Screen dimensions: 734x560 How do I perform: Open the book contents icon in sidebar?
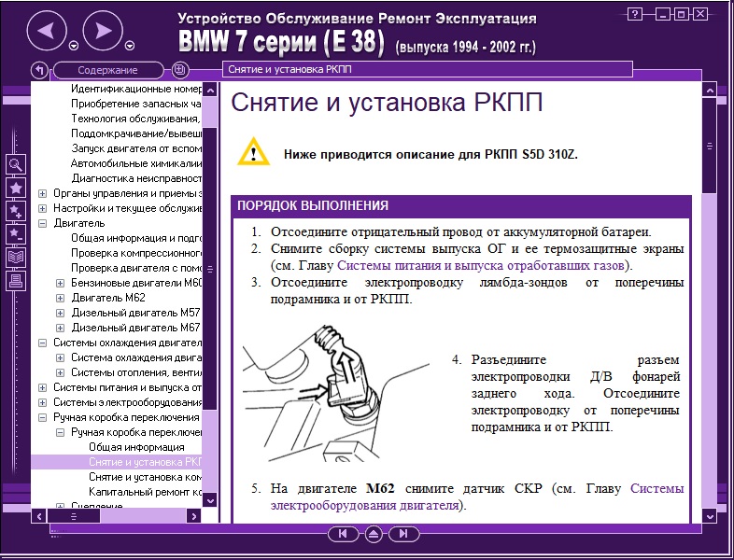tap(16, 258)
